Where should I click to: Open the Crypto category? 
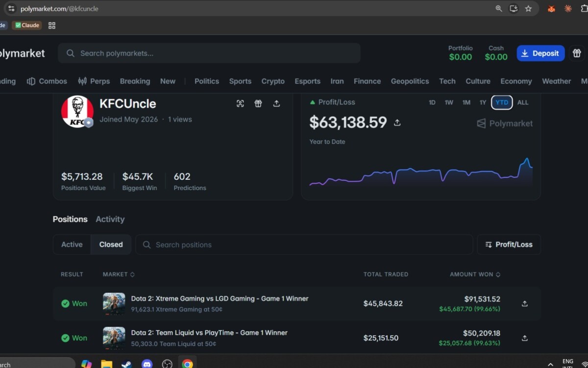pos(273,81)
